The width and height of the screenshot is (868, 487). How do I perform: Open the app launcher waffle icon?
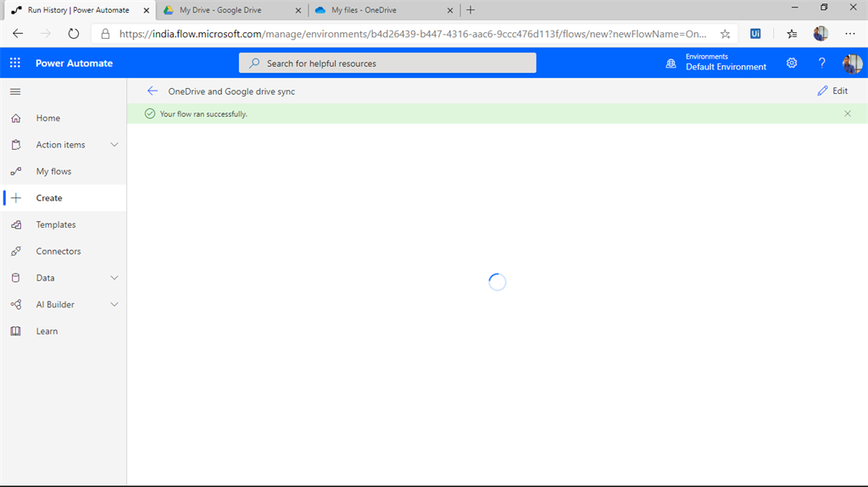15,63
